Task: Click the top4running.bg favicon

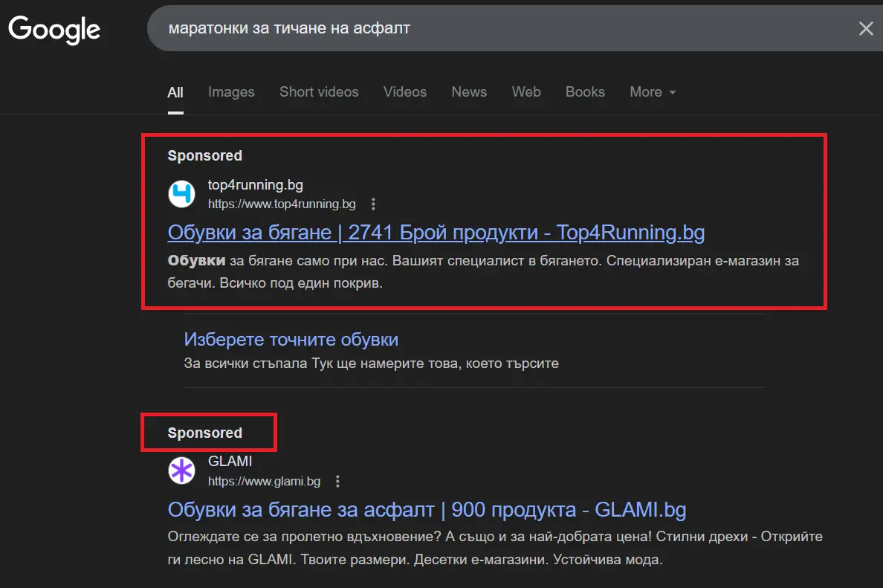Action: point(181,194)
